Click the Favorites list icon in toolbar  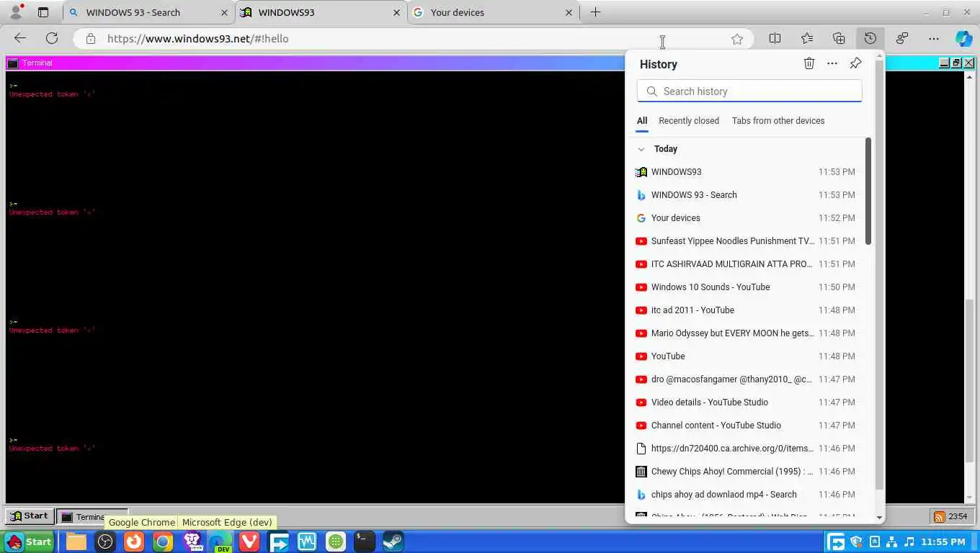[x=807, y=39]
